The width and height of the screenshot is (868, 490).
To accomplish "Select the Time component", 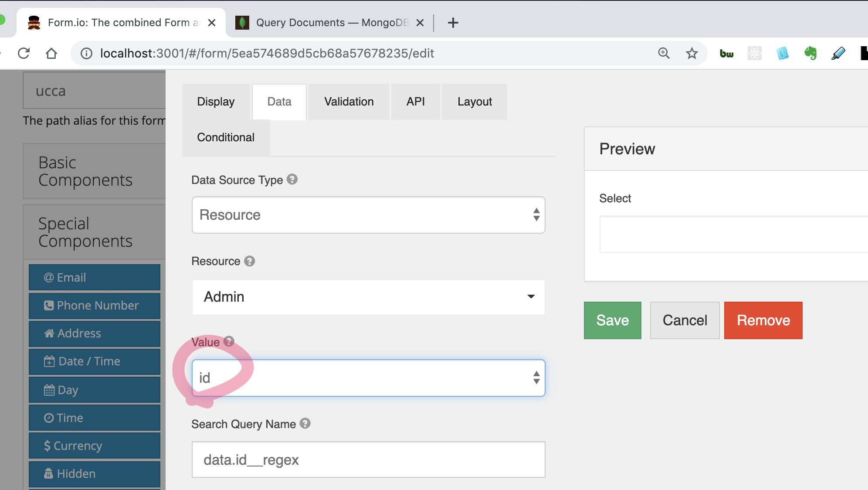I will pyautogui.click(x=94, y=418).
